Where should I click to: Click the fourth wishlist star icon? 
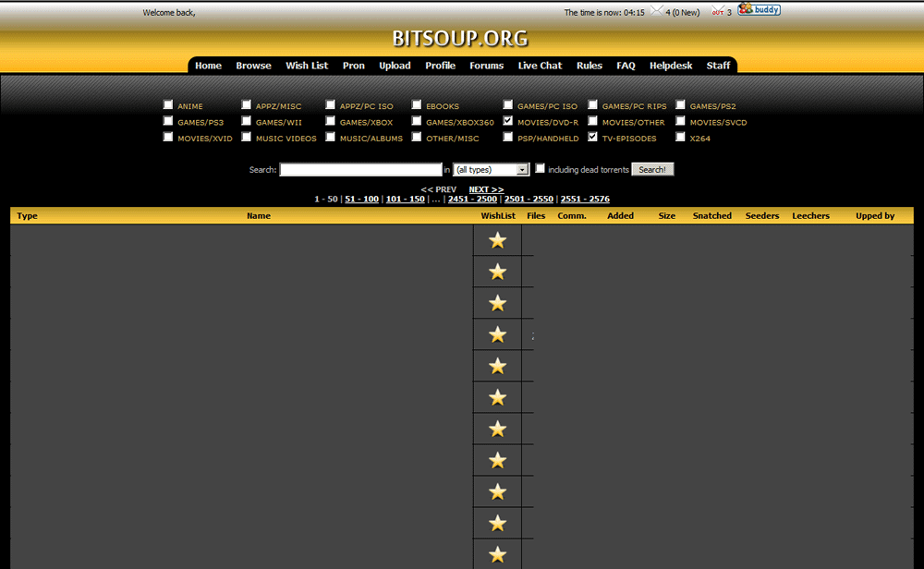pyautogui.click(x=497, y=334)
